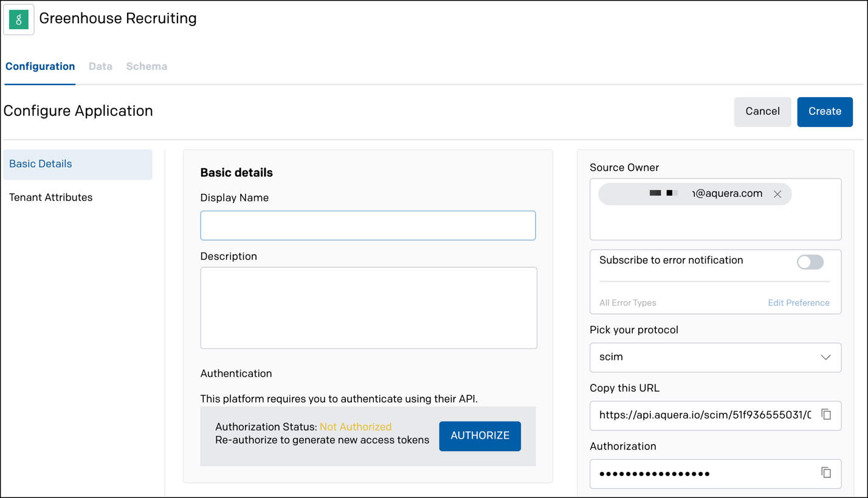Viewport: 868px width, 498px height.
Task: Open the Pick your protocol dropdown
Action: (715, 357)
